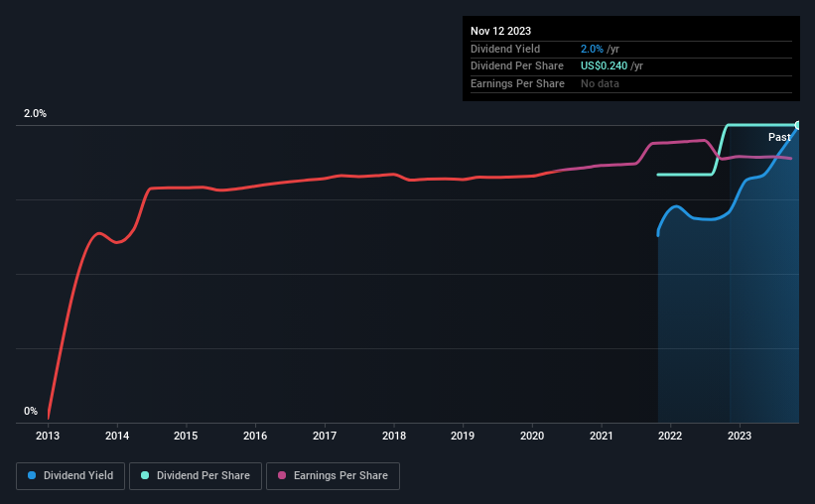
Task: Click the teal Dividend Per Share legend dot
Action: pos(145,475)
